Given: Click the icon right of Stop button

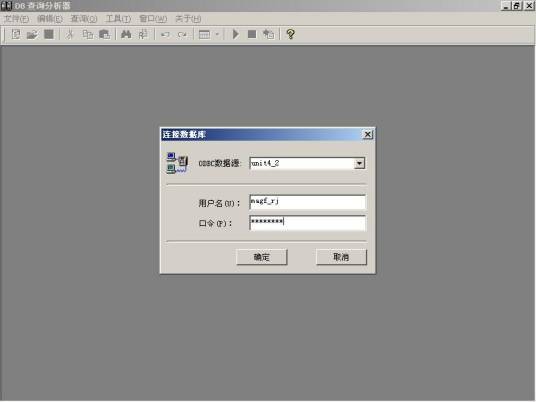Looking at the screenshot, I should 268,34.
